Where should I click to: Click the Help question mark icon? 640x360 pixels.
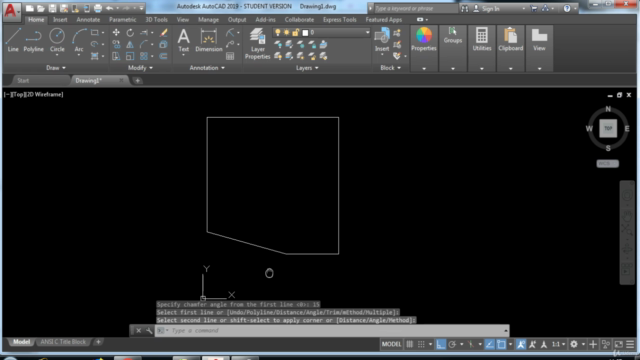(567, 8)
